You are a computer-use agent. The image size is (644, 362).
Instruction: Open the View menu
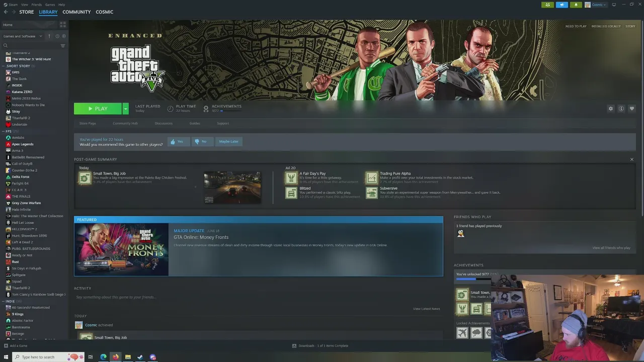point(24,5)
